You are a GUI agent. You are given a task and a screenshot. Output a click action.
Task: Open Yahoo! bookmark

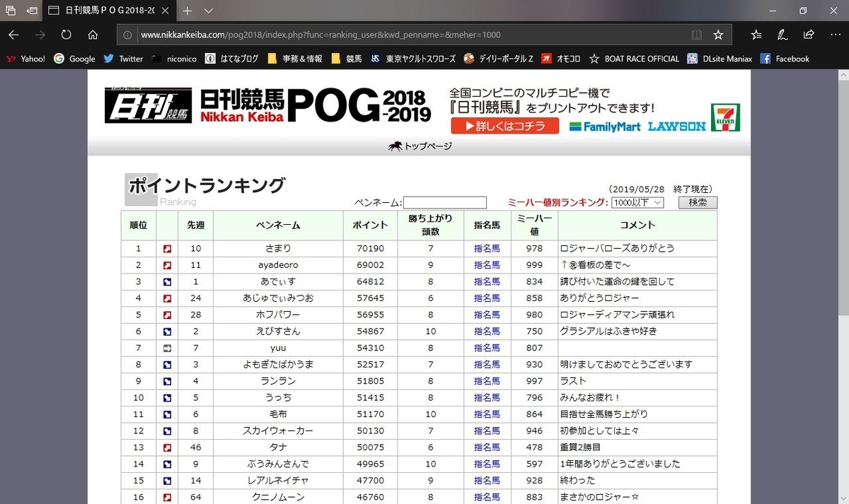[x=25, y=59]
